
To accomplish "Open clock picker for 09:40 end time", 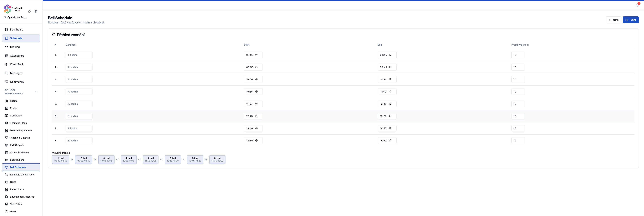I will click(x=390, y=67).
